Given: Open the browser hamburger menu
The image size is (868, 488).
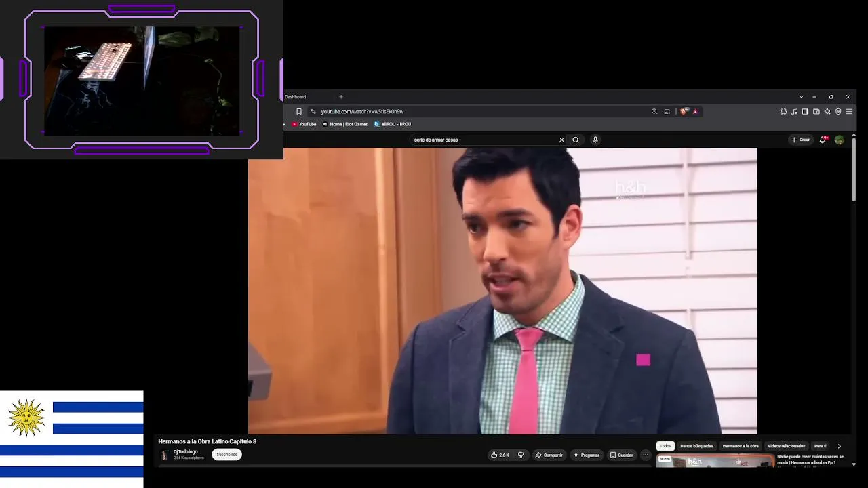Looking at the screenshot, I should pos(849,111).
